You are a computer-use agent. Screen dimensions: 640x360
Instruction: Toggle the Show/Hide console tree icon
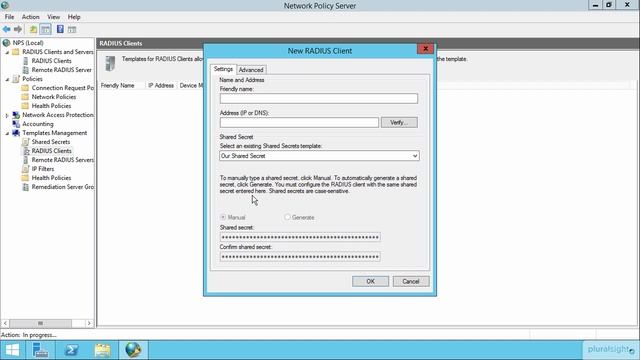tap(46, 29)
